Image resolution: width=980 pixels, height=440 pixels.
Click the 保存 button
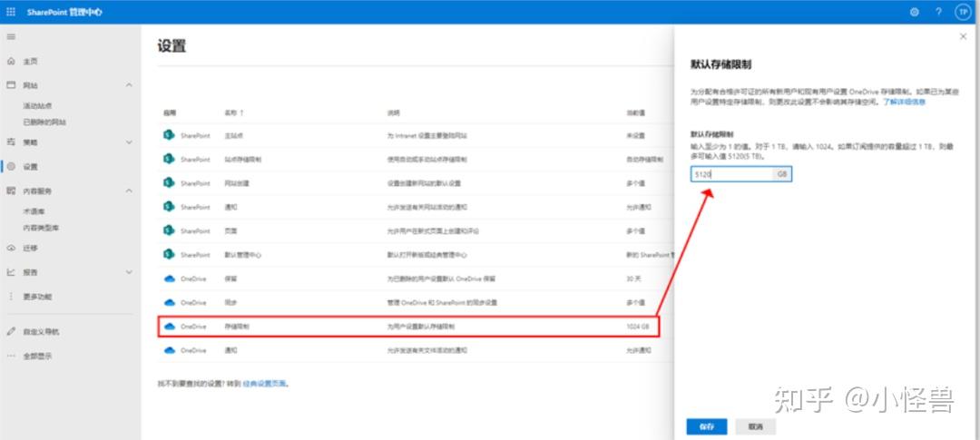tap(706, 427)
